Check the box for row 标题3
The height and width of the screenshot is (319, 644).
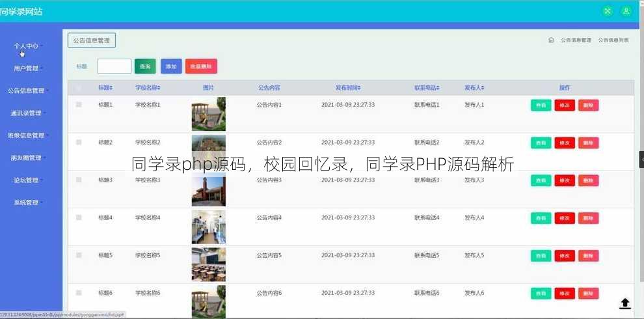tap(79, 180)
